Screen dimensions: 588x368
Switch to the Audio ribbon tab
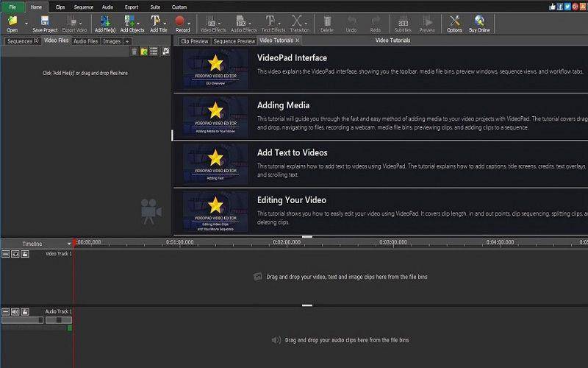[107, 7]
